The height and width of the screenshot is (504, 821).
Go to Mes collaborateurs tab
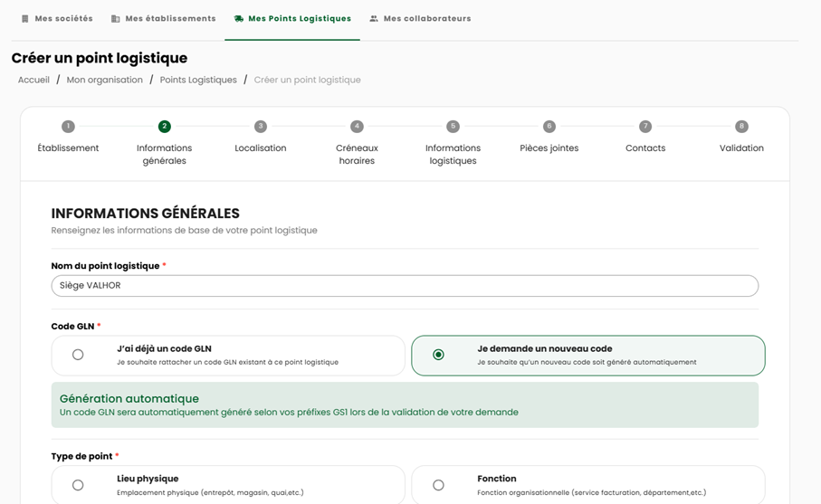pos(420,19)
